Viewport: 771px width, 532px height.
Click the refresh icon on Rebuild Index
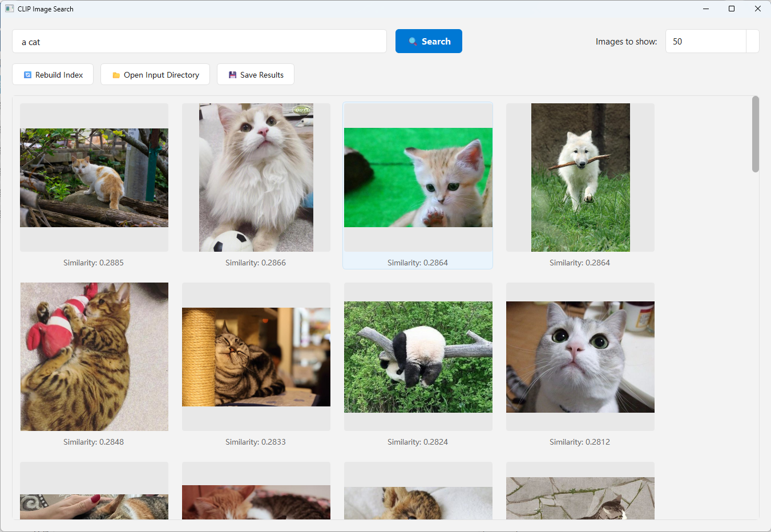pos(27,75)
